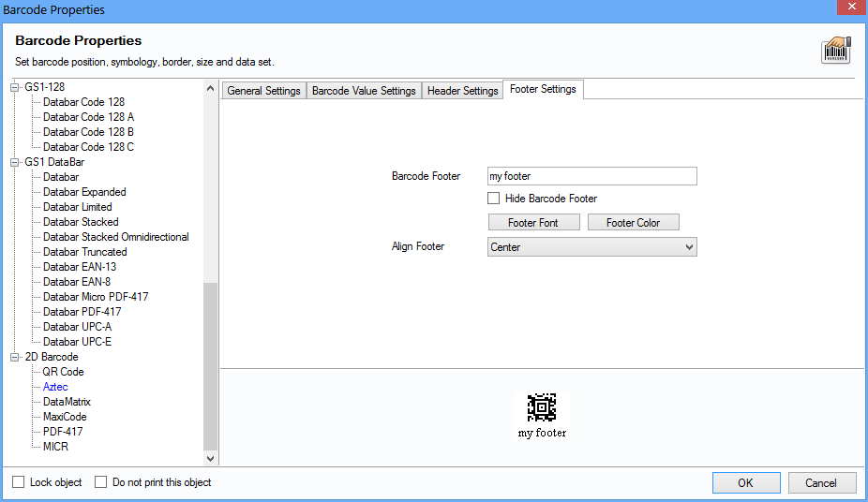Click the Footer Font button
Viewport: 868px width, 502px height.
click(x=533, y=222)
